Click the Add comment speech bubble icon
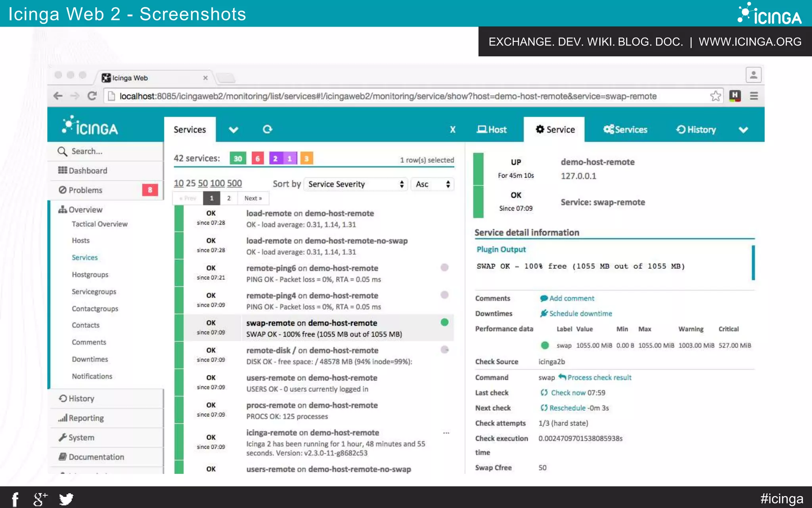812x508 pixels. click(x=544, y=298)
